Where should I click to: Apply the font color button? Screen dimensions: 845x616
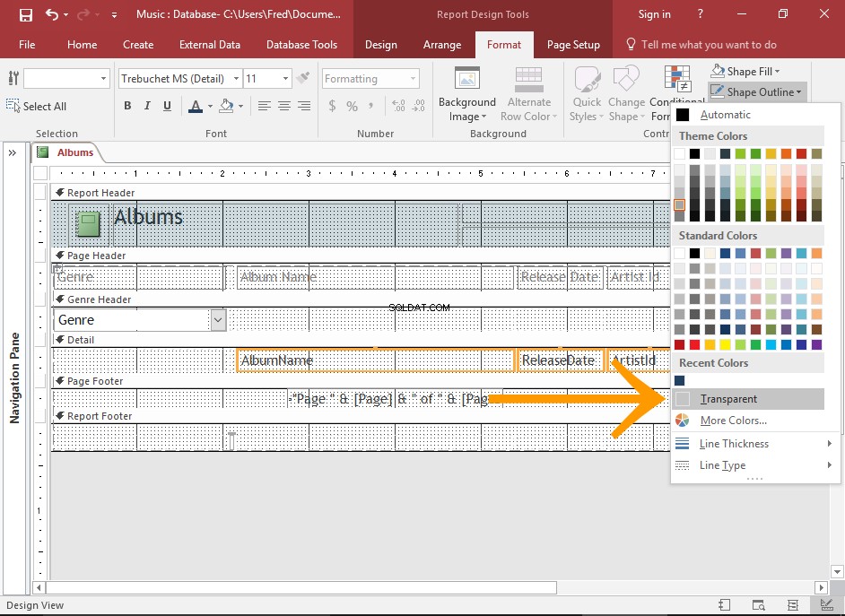click(x=195, y=106)
